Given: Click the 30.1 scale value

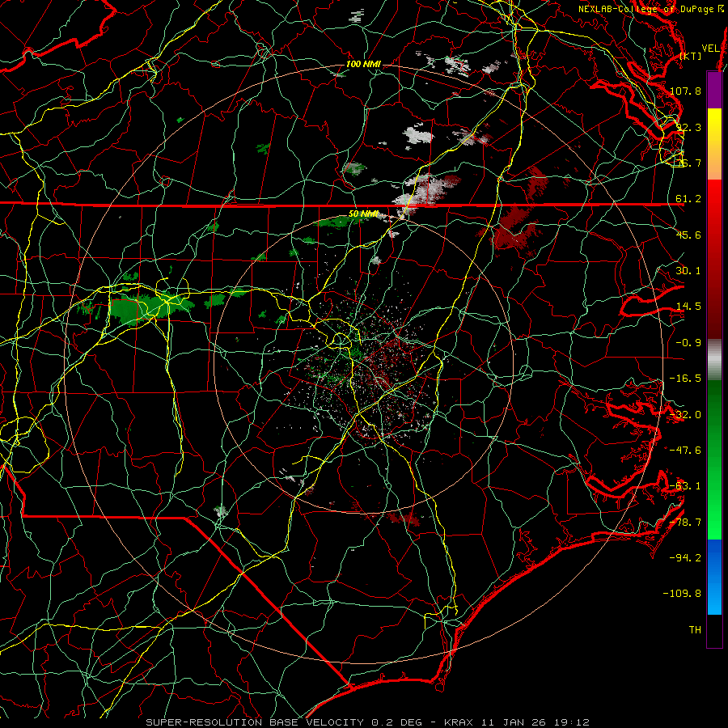Looking at the screenshot, I should (x=688, y=271).
